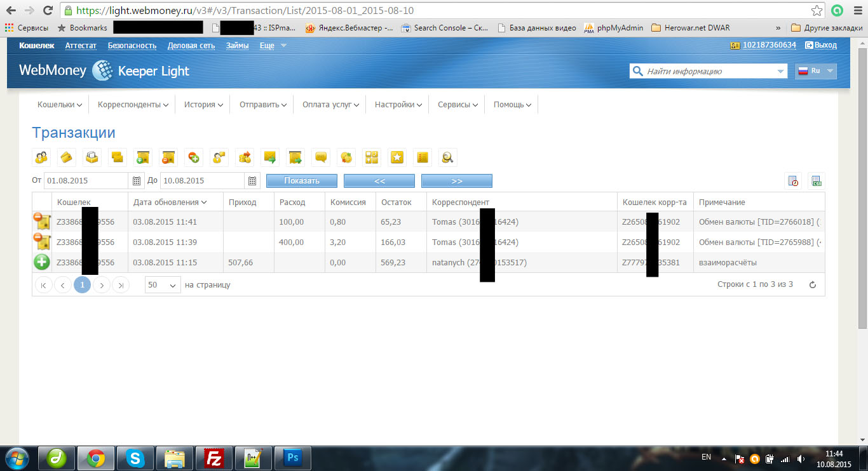Open the Деловая сеть top navigation link
This screenshot has width=868, height=471.
tap(191, 46)
